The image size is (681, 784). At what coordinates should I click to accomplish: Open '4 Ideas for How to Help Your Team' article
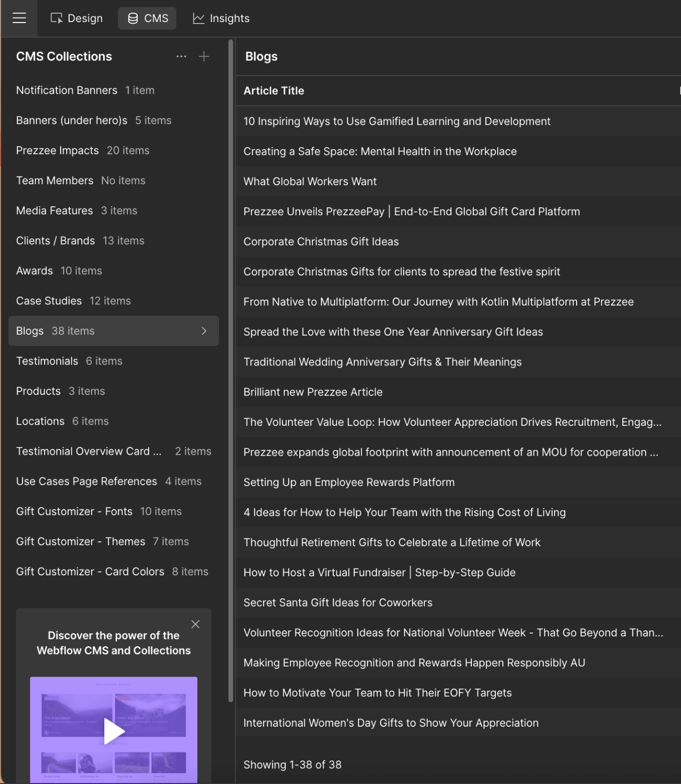click(x=459, y=513)
